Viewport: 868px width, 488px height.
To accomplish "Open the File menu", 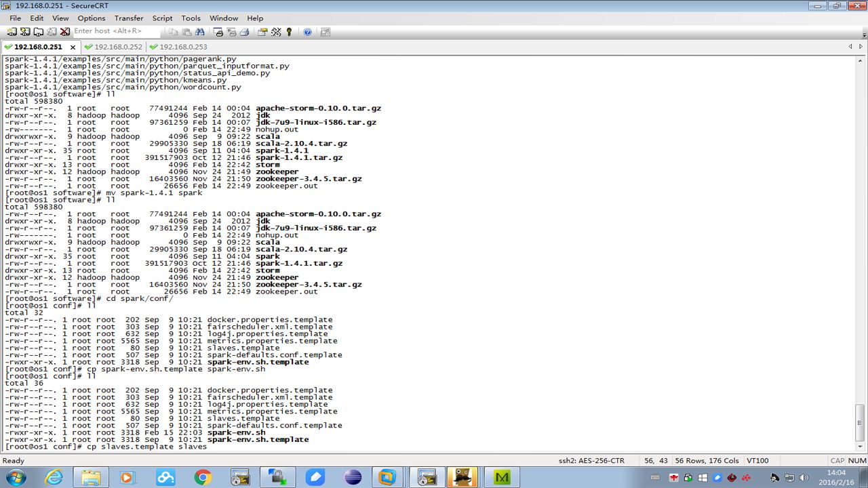I will 15,18.
